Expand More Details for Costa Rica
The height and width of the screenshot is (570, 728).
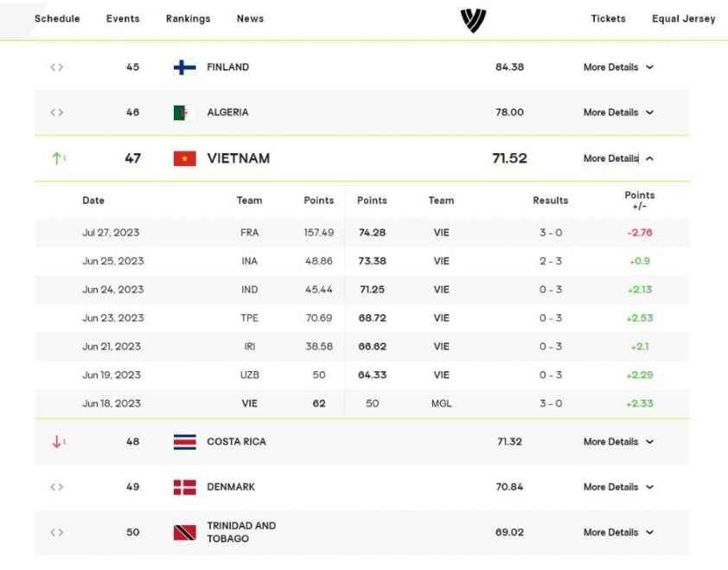point(618,441)
